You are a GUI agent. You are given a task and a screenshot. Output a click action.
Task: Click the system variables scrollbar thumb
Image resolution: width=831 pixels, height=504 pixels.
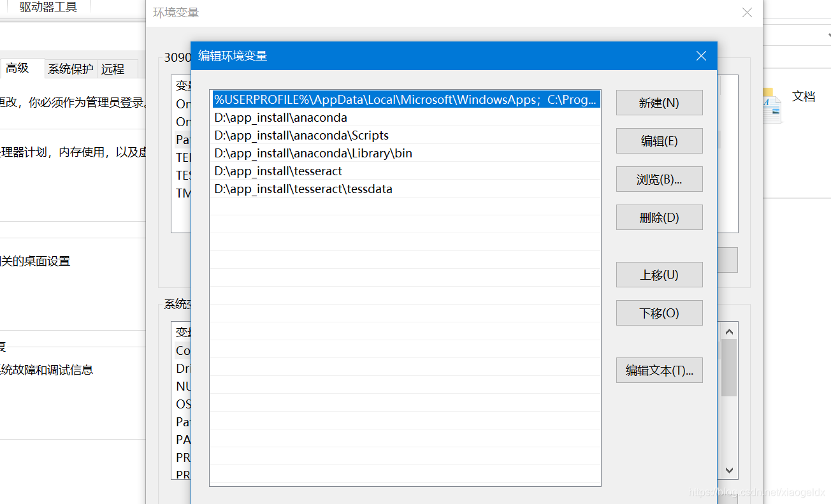click(730, 368)
